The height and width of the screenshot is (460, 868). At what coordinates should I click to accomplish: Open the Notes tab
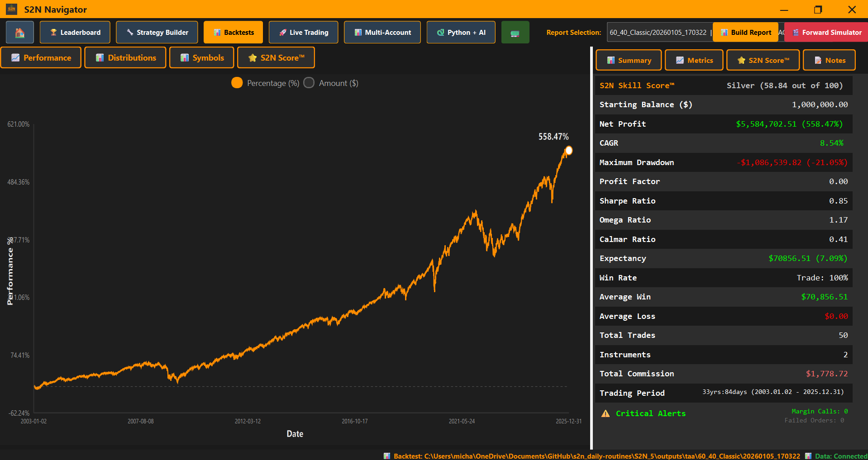(829, 60)
